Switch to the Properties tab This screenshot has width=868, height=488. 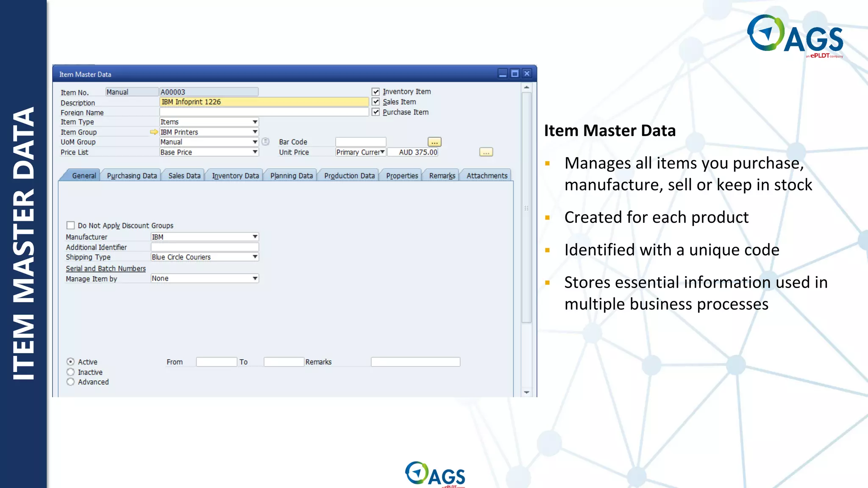(402, 176)
